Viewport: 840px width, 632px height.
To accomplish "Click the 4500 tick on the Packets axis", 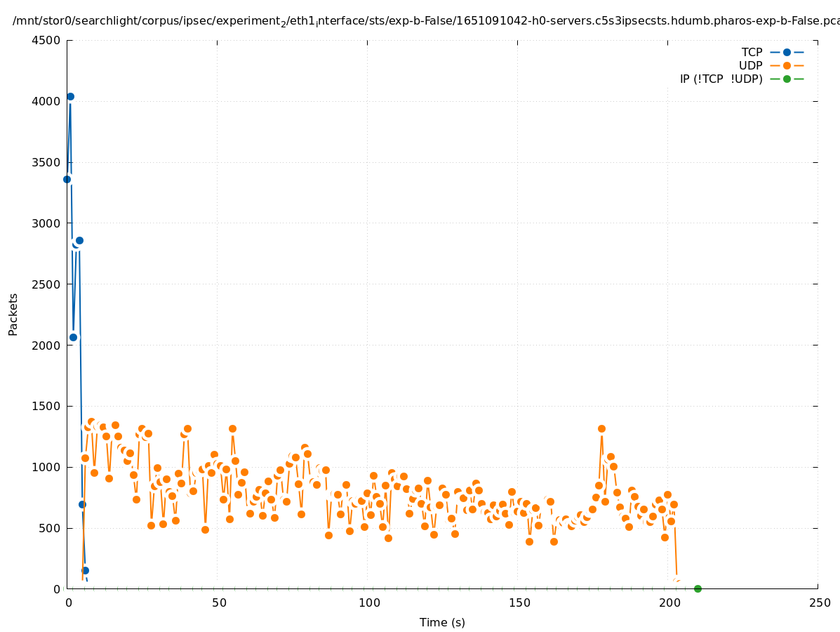I will tap(47, 40).
